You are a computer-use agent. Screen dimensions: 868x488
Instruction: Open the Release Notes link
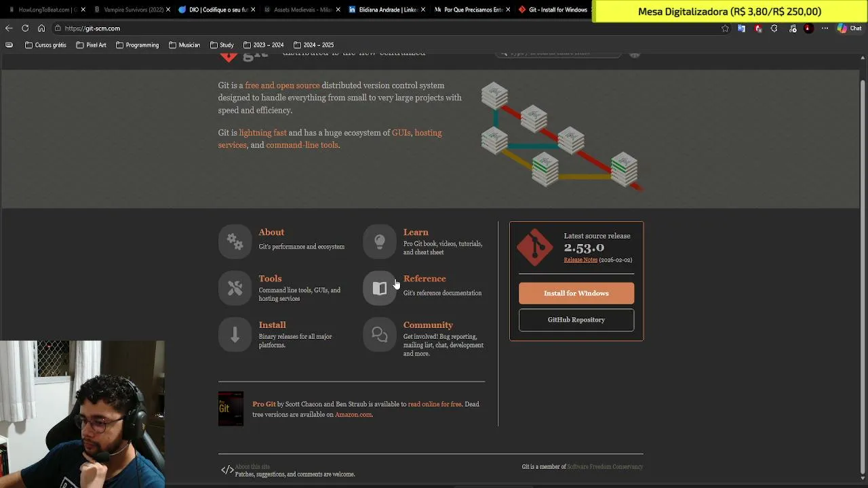(580, 260)
